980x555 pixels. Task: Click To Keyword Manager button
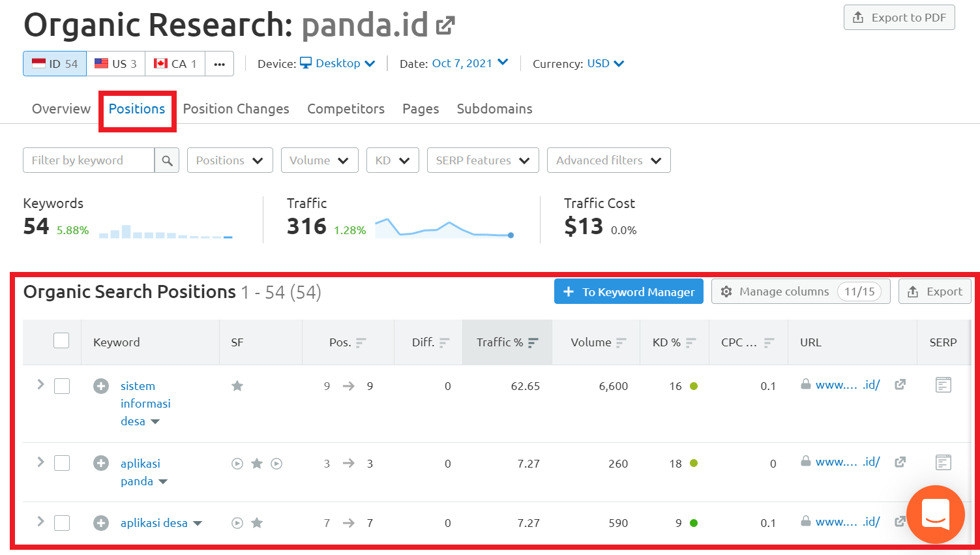point(629,292)
